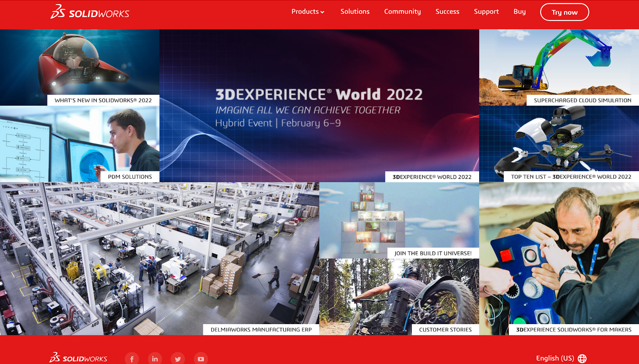Open the Community menu item
This screenshot has height=364, width=639.
(403, 12)
